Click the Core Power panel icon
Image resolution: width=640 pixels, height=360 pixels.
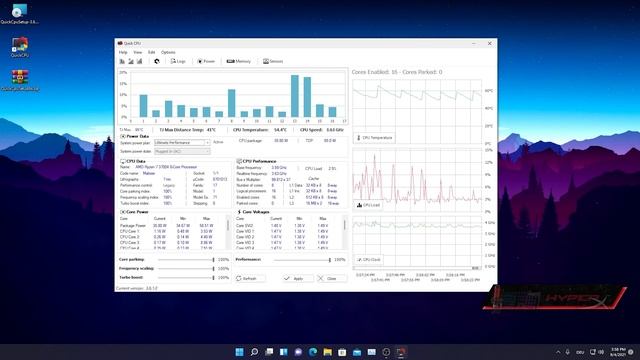point(122,212)
